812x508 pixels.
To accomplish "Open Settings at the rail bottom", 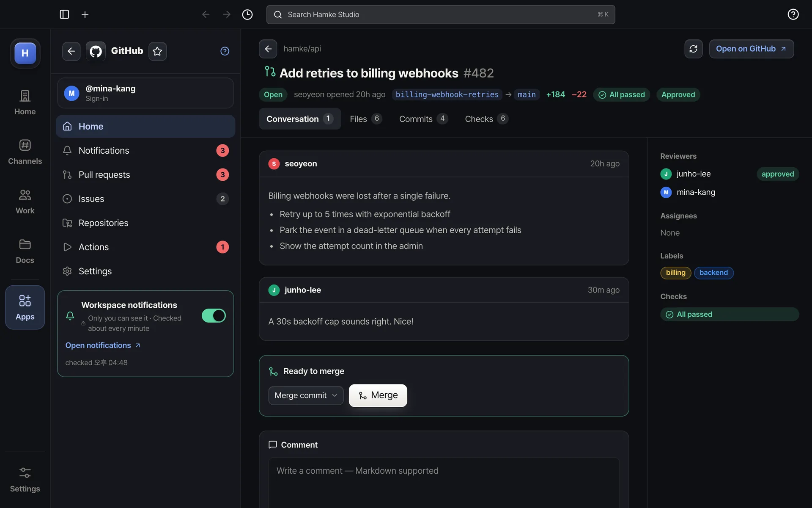I will [x=25, y=480].
